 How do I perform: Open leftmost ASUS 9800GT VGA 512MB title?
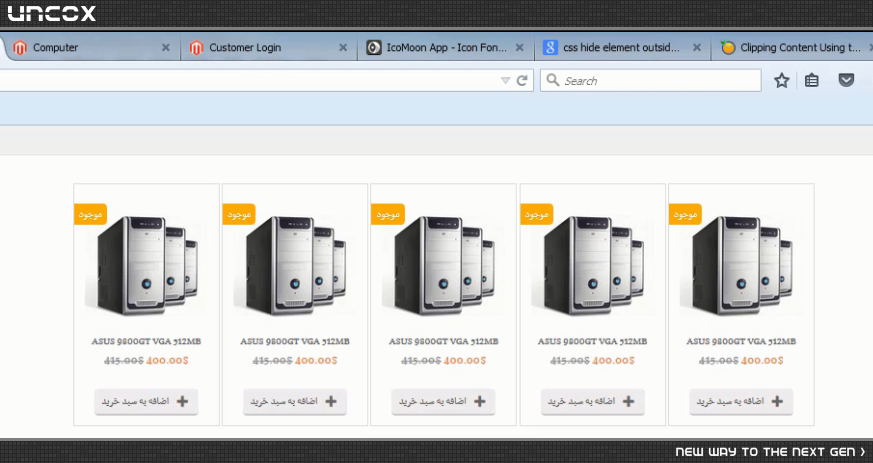click(146, 341)
